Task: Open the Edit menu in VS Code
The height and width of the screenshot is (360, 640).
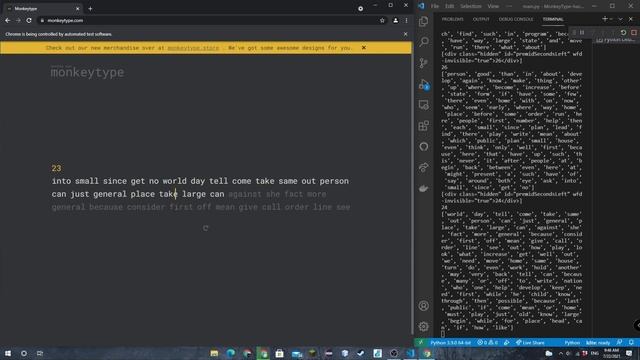Action: (449, 6)
